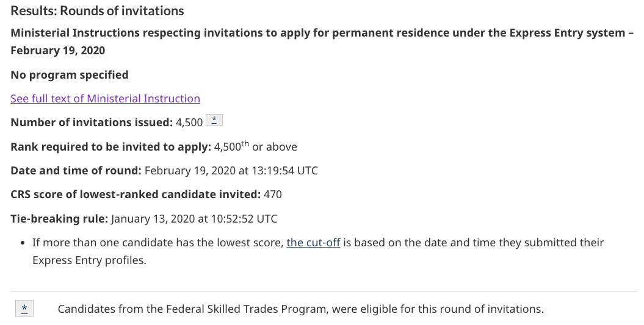The image size is (644, 325).
Task: Open the 'See full text of Ministerial Instruction' link
Action: tap(105, 99)
